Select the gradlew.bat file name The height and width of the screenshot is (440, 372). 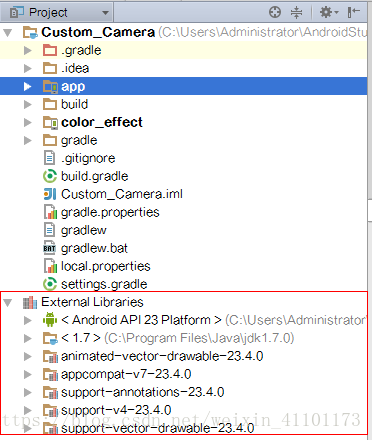coord(94,248)
